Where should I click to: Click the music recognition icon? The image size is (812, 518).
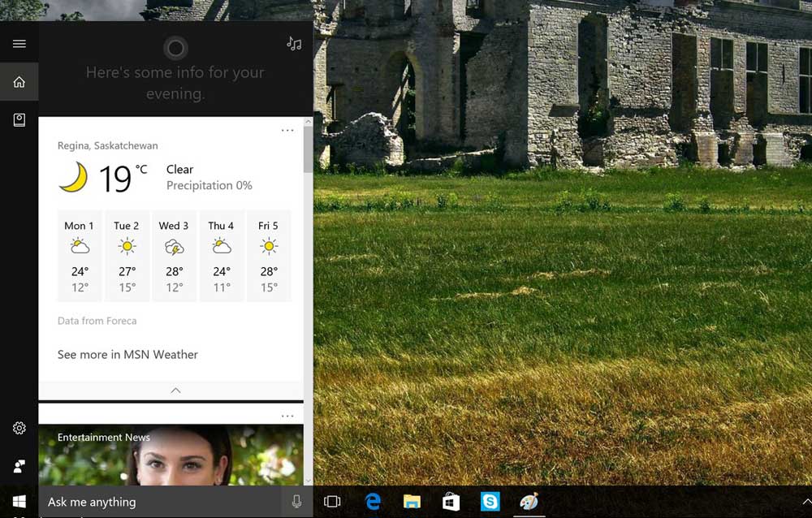[x=294, y=44]
